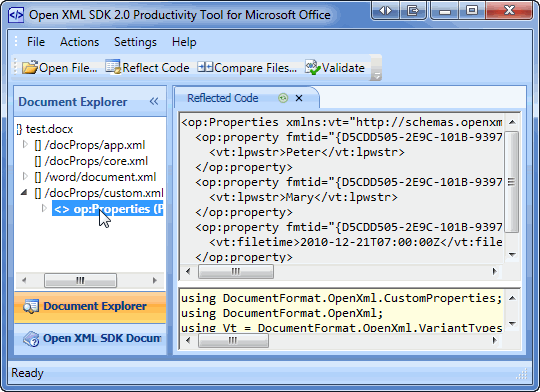This screenshot has height=392, width=540.
Task: Expand the op:Properties tree node
Action: pyautogui.click(x=44, y=208)
